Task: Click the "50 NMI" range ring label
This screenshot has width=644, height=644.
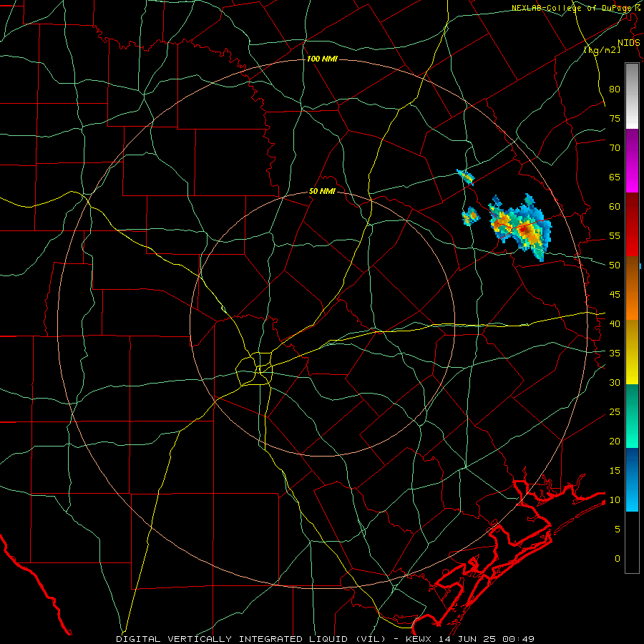Action: click(322, 191)
